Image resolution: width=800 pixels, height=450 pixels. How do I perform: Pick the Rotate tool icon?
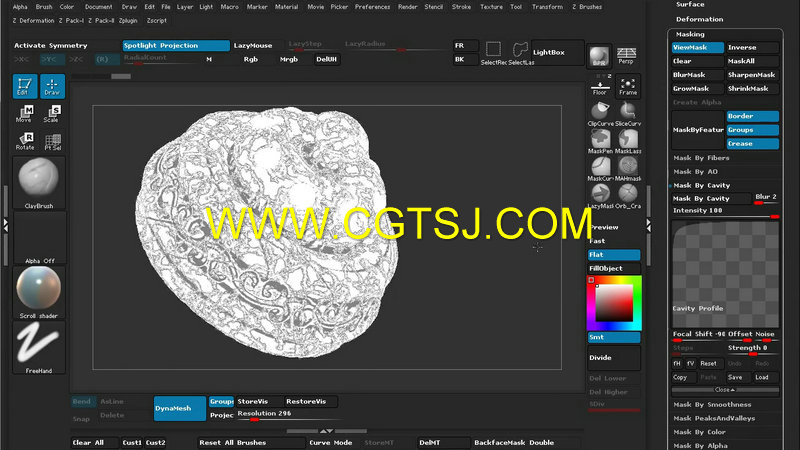[24, 141]
